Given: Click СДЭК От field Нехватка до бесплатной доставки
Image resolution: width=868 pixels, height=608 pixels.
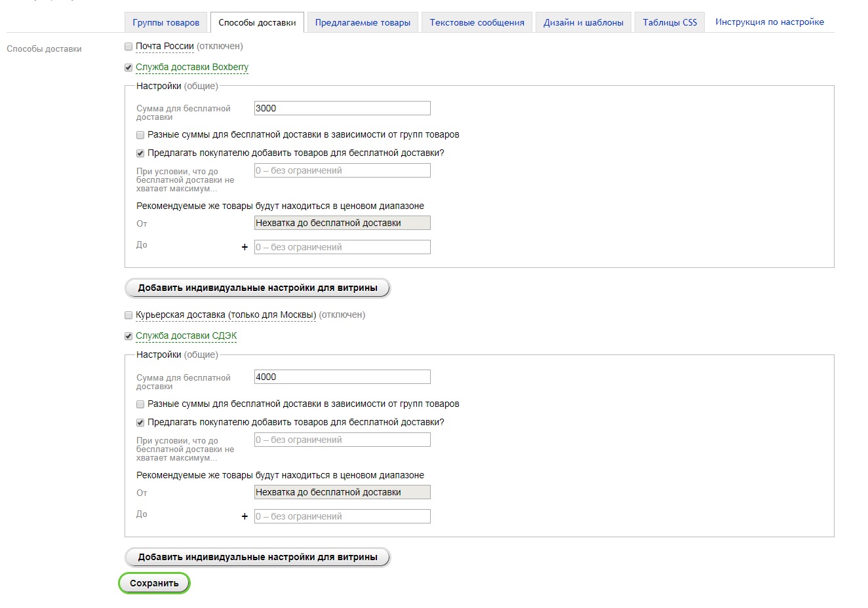Looking at the screenshot, I should [x=342, y=492].
